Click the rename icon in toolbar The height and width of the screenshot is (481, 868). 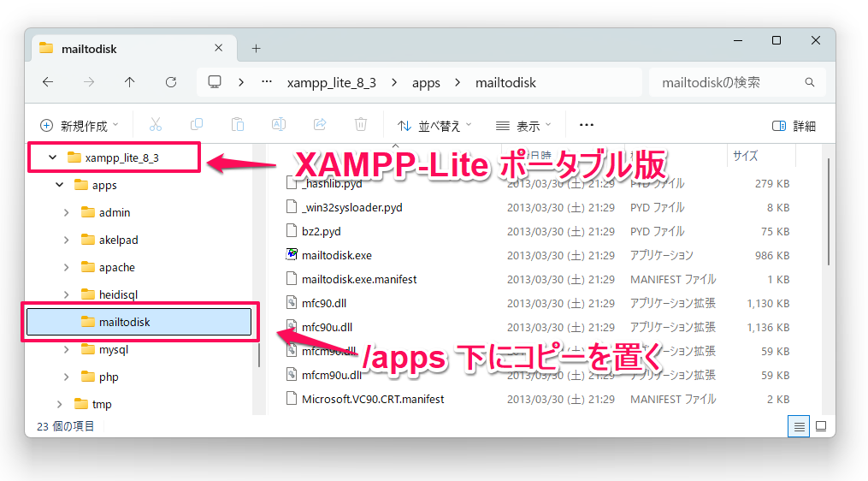279,125
